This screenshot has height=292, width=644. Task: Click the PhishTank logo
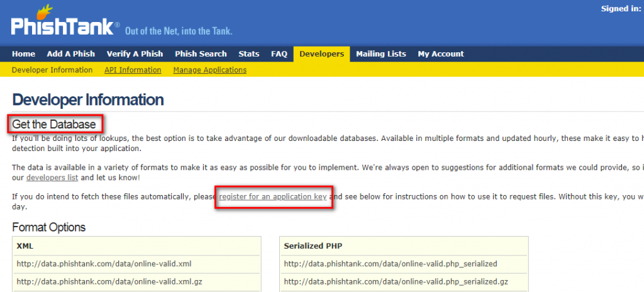coord(65,21)
